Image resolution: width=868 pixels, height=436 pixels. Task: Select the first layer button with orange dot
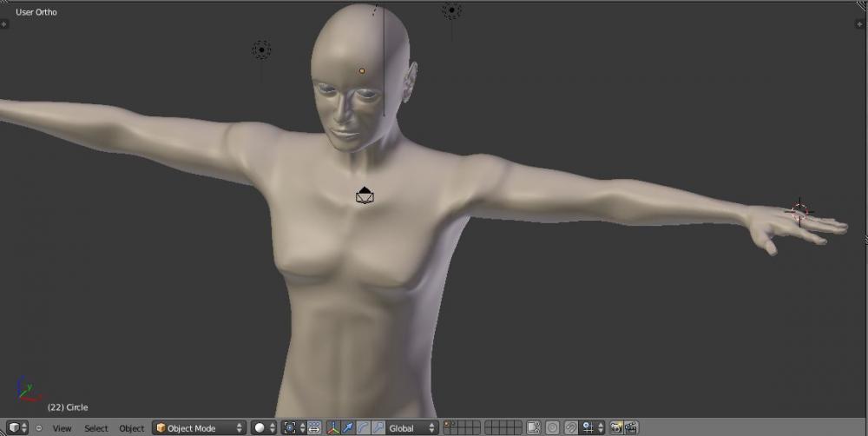click(447, 425)
